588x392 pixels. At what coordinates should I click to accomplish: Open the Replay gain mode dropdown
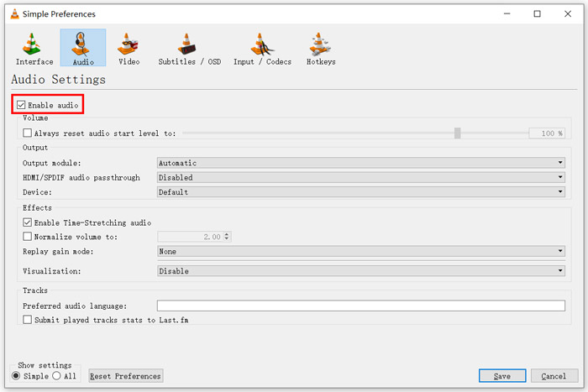click(x=360, y=251)
